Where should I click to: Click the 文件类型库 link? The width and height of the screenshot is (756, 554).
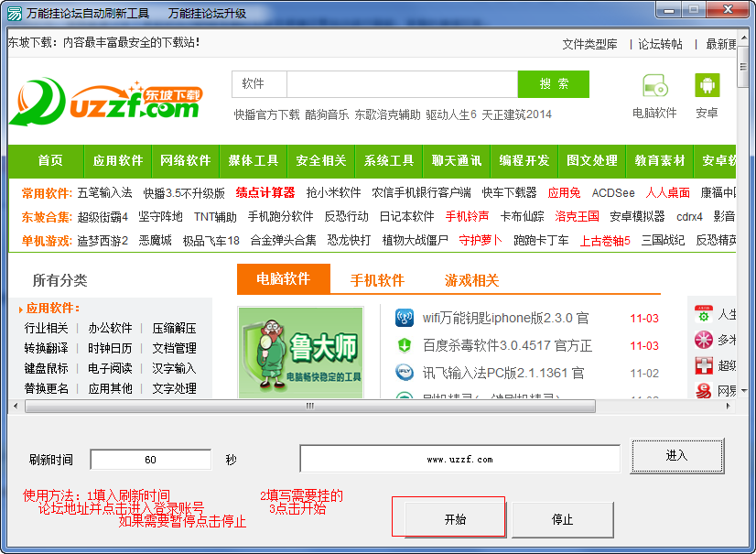(x=589, y=44)
